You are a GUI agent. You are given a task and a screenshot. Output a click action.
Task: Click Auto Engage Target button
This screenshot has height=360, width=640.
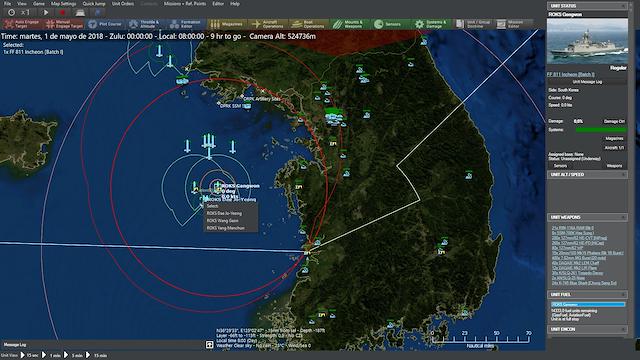22,24
